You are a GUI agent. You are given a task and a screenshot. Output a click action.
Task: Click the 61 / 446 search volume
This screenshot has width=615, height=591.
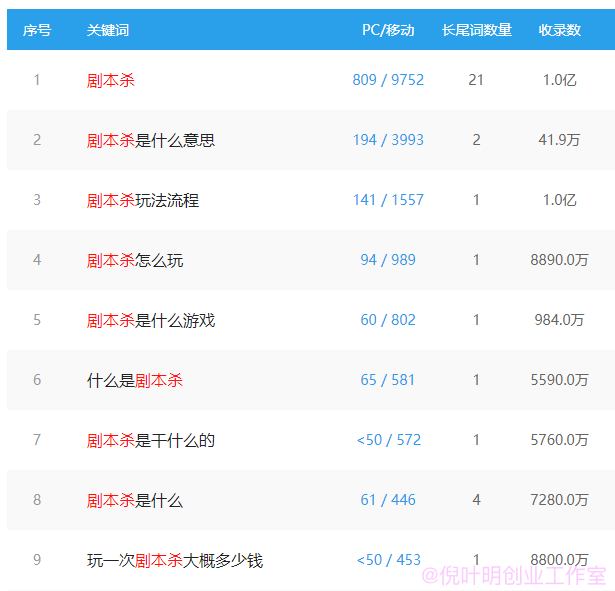(x=388, y=500)
